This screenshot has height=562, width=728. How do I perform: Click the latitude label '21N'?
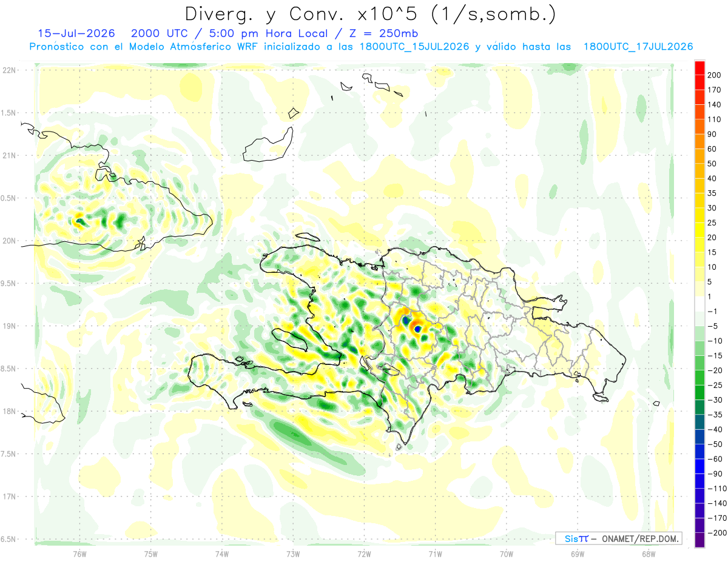(8, 156)
